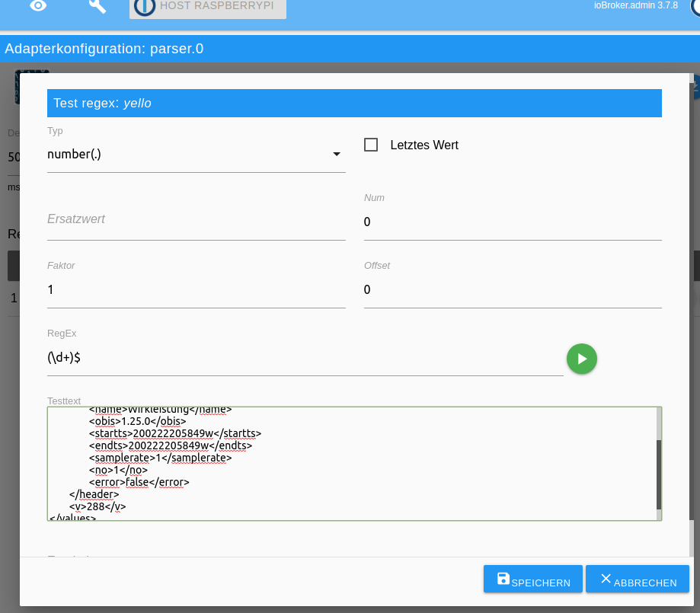Click the RegEx input field
Viewport: 700px width, 613px height.
coord(305,358)
